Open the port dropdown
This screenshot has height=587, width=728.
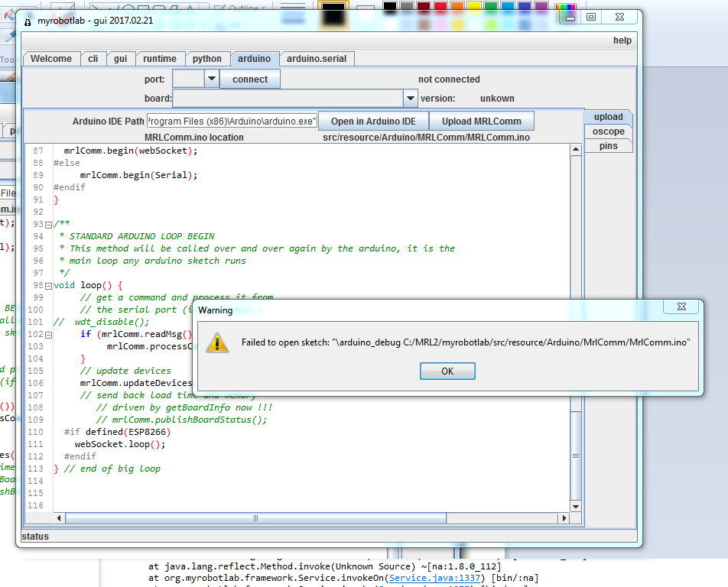[x=211, y=79]
